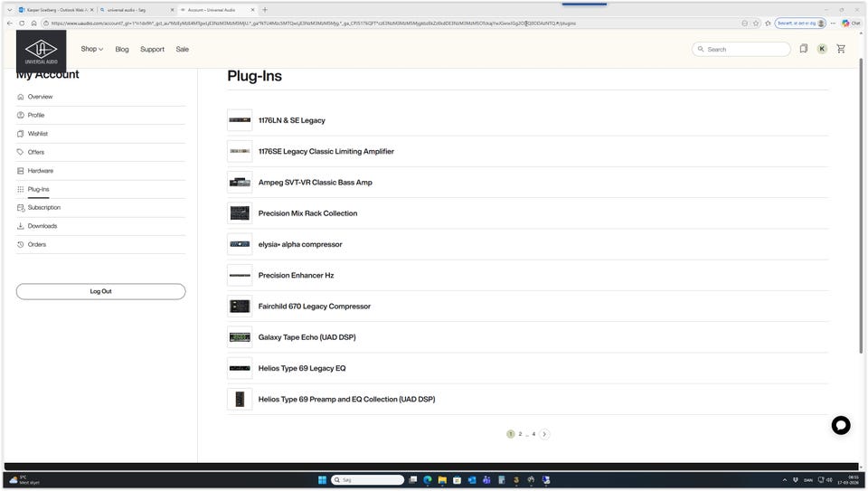Screen dimensions: 868x491
Task: Open Ampeg SVT-VR Classic Bass Amp thumbnail
Action: 240,182
